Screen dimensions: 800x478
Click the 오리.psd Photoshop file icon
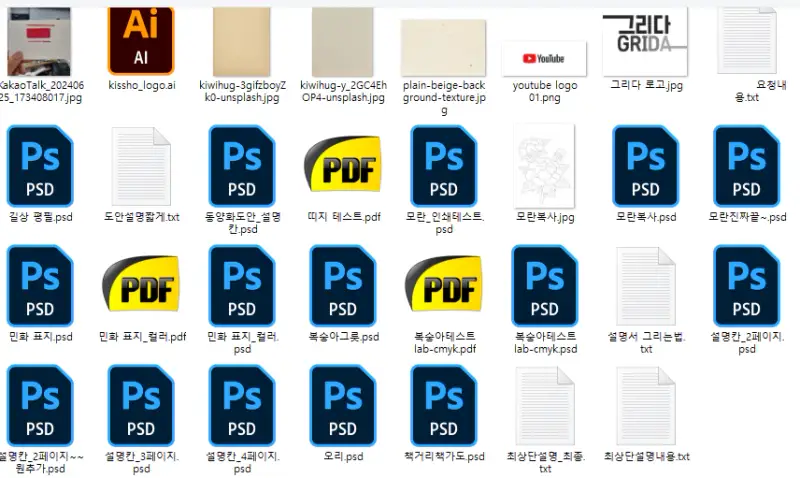[343, 406]
